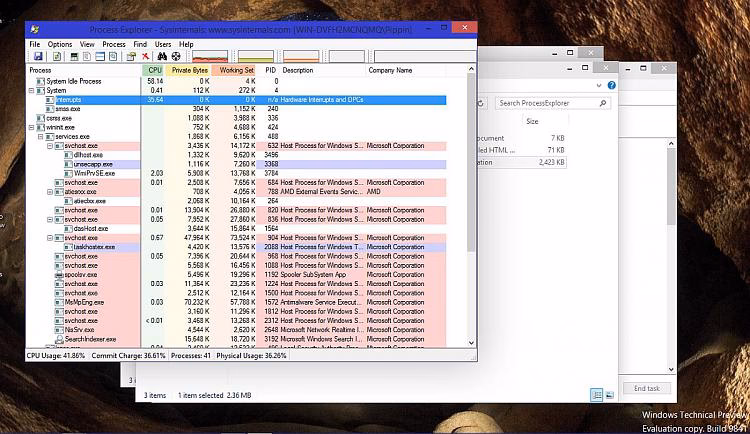Click the process list scroll up arrow
Image resolution: width=750 pixels, height=434 pixels.
pyautogui.click(x=471, y=69)
